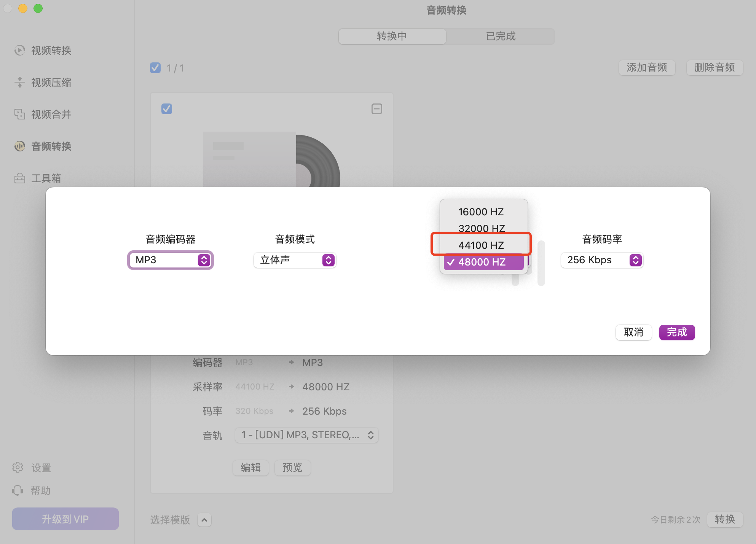
Task: Click the audio convert sidebar icon
Action: click(19, 146)
